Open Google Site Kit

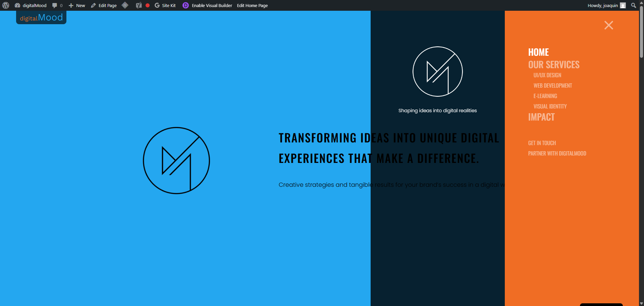pos(165,5)
